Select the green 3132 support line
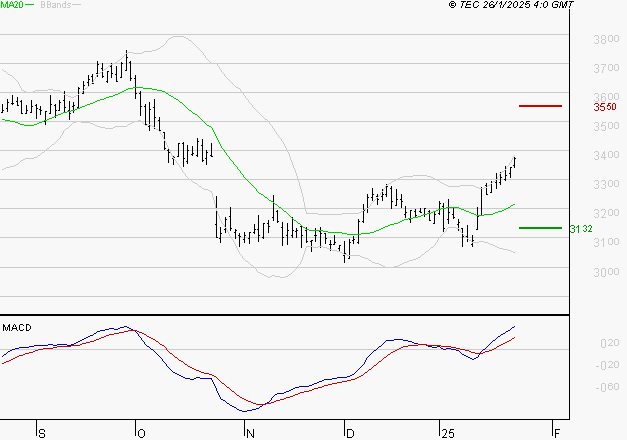627x440 pixels. 540,228
